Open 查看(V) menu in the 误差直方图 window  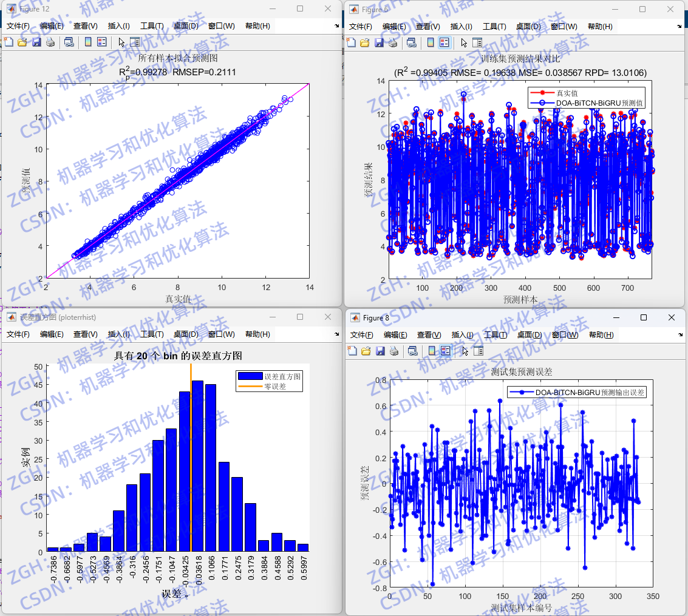[86, 334]
